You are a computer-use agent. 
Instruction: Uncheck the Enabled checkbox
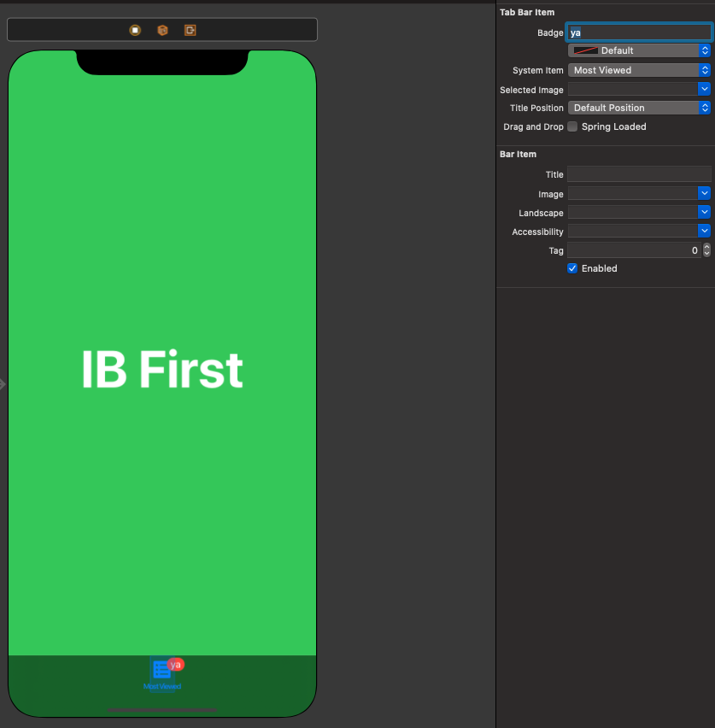tap(572, 268)
